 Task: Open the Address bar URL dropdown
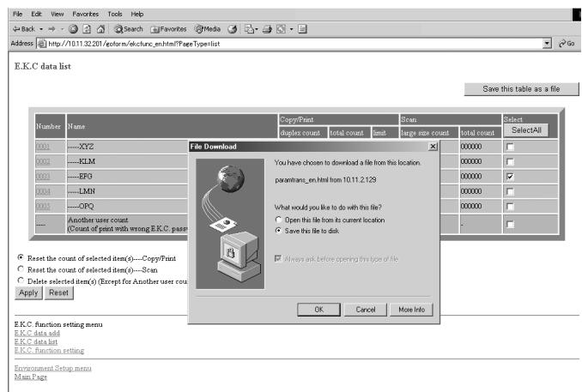point(547,44)
